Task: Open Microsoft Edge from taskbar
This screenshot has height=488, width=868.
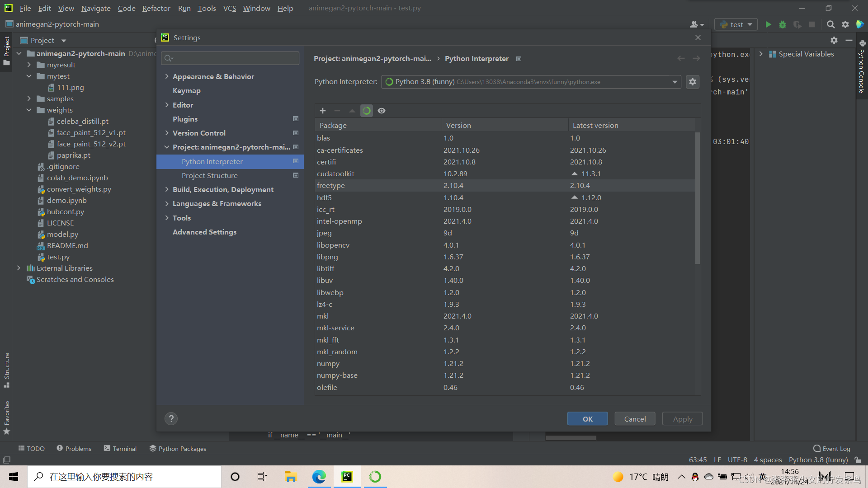Action: (319, 477)
